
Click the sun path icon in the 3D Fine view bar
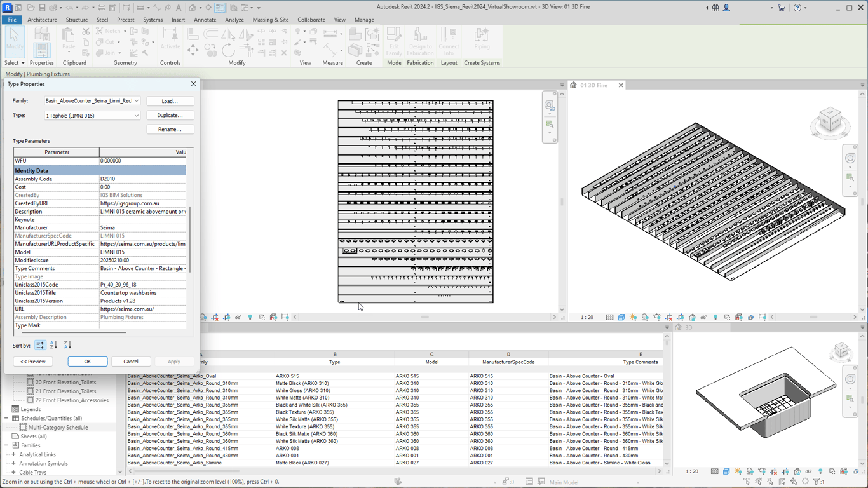pos(633,317)
